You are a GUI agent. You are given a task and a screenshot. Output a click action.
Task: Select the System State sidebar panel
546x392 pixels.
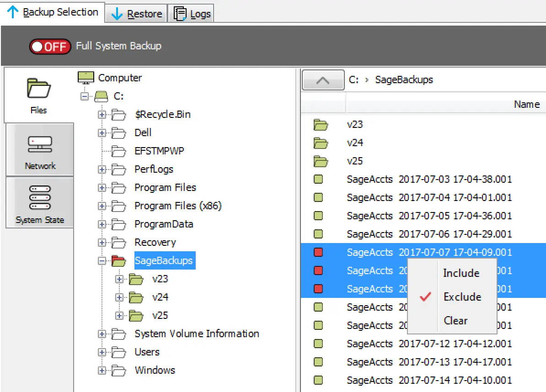[40, 203]
